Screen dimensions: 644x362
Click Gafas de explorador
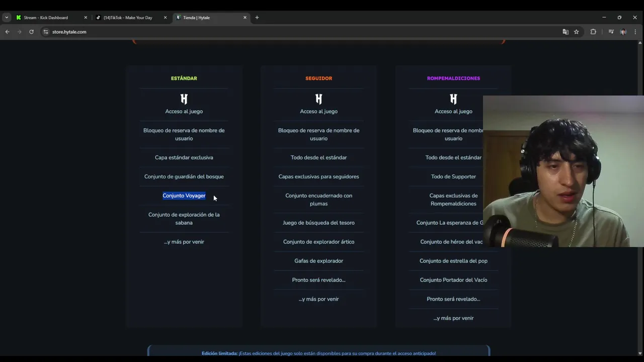319,261
